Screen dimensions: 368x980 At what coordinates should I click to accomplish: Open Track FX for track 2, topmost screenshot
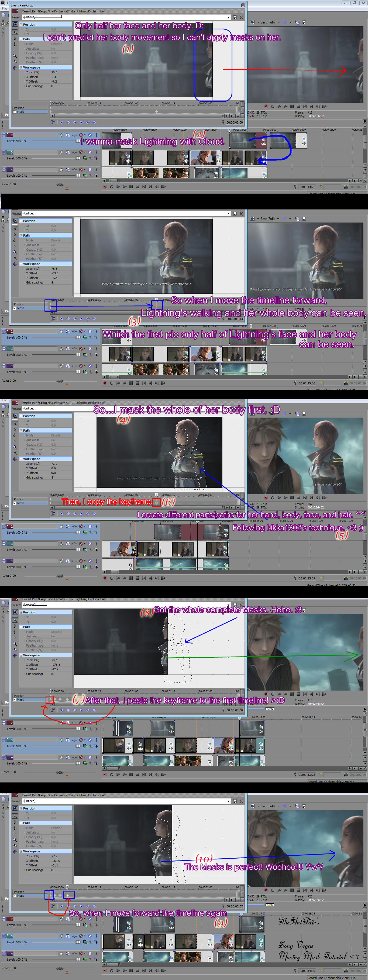[x=74, y=135]
